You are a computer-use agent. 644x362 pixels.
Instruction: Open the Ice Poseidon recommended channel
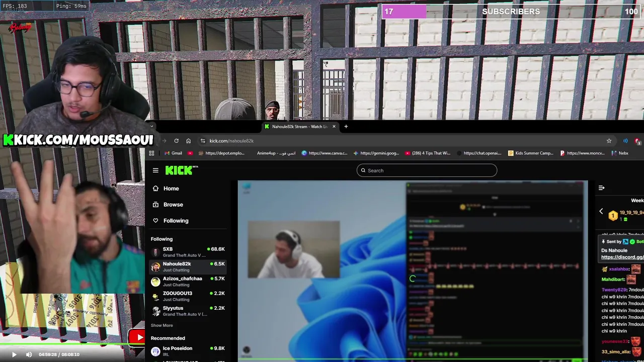(x=188, y=351)
